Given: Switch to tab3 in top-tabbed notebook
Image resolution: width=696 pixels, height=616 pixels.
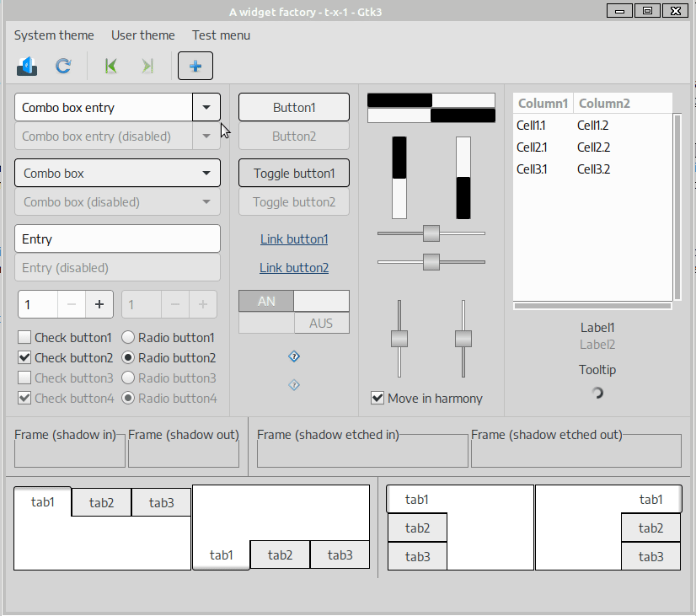Looking at the screenshot, I should point(162,502).
